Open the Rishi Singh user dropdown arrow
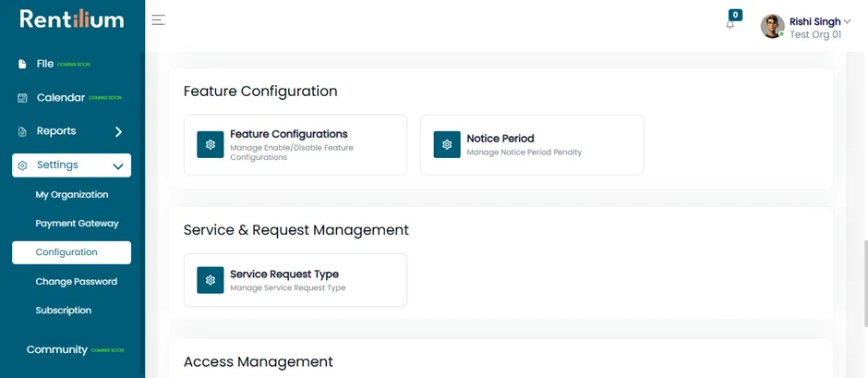The width and height of the screenshot is (868, 378). coord(846,21)
